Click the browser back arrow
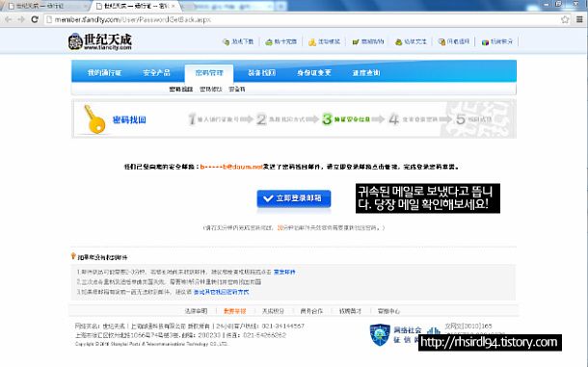This screenshot has height=367, width=588. [x=9, y=19]
